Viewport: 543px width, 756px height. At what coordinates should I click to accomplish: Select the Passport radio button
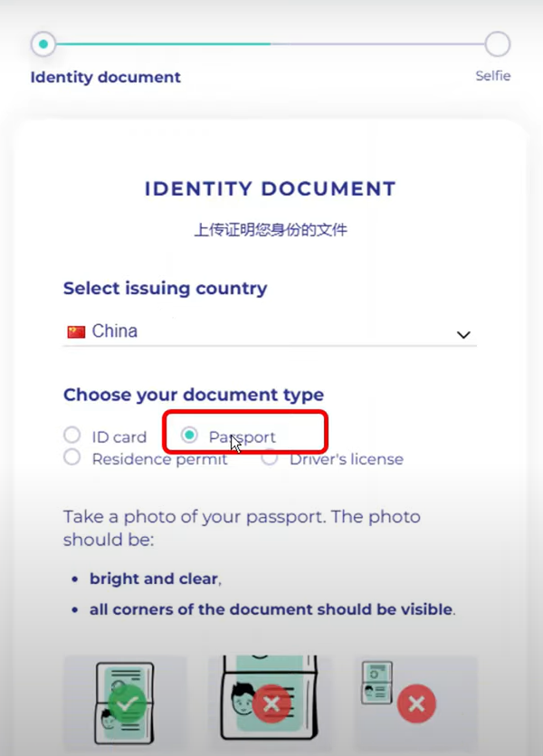(189, 435)
